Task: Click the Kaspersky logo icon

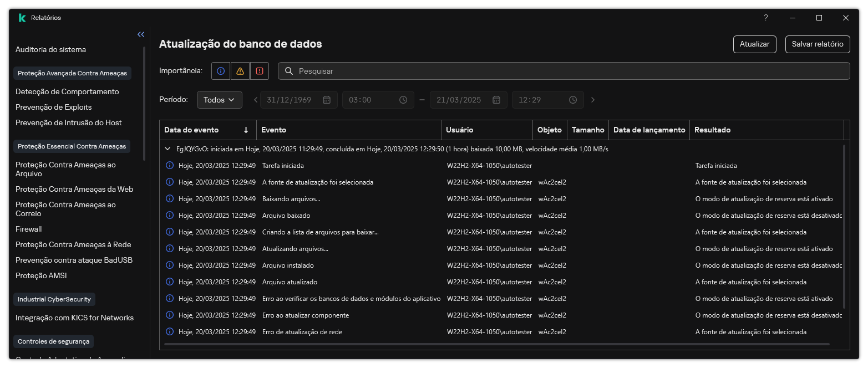Action: (x=21, y=17)
